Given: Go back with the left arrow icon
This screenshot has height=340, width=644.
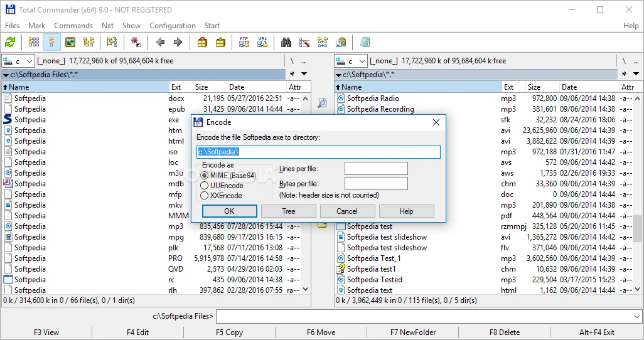Looking at the screenshot, I should tap(160, 42).
